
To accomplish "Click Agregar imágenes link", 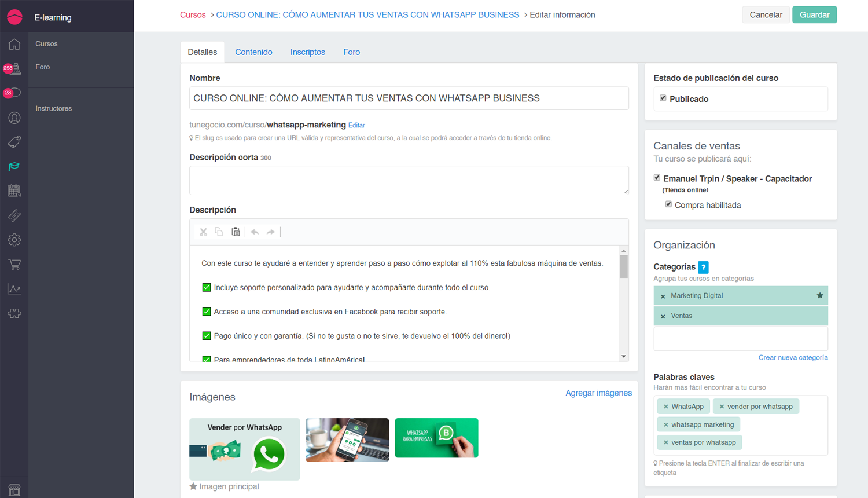I will point(598,393).
